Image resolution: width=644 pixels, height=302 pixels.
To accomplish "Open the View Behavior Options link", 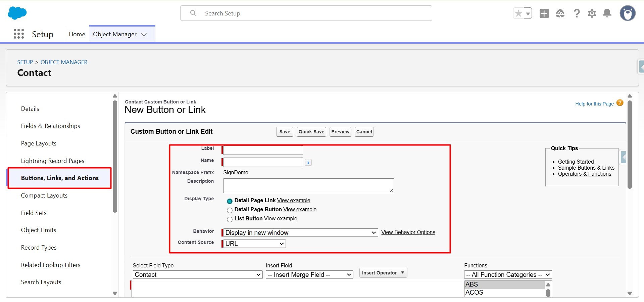I will (x=408, y=232).
